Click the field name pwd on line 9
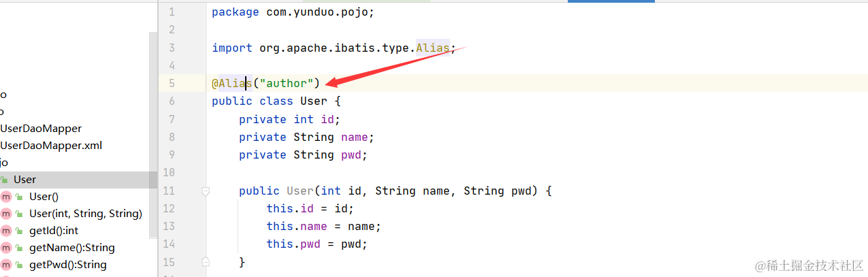Viewport: 868px width, 277px height. [x=351, y=154]
